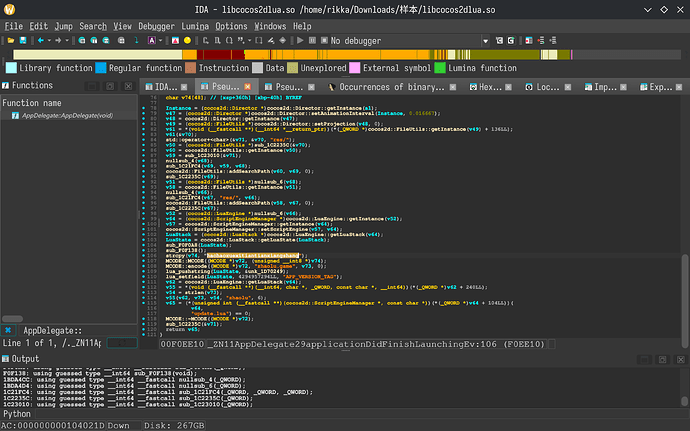Click the AppDelegate:: quick filter field
This screenshot has width=690, height=431.
click(77, 331)
